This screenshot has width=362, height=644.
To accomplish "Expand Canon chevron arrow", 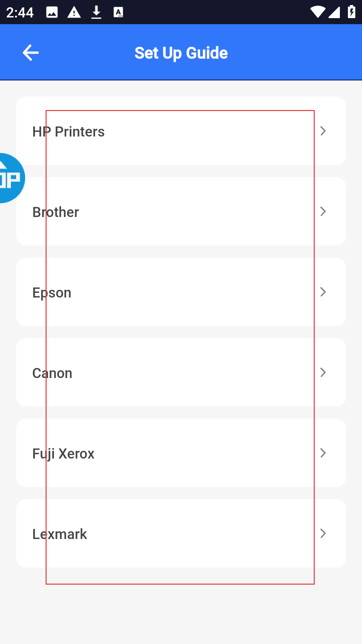I will (x=323, y=372).
